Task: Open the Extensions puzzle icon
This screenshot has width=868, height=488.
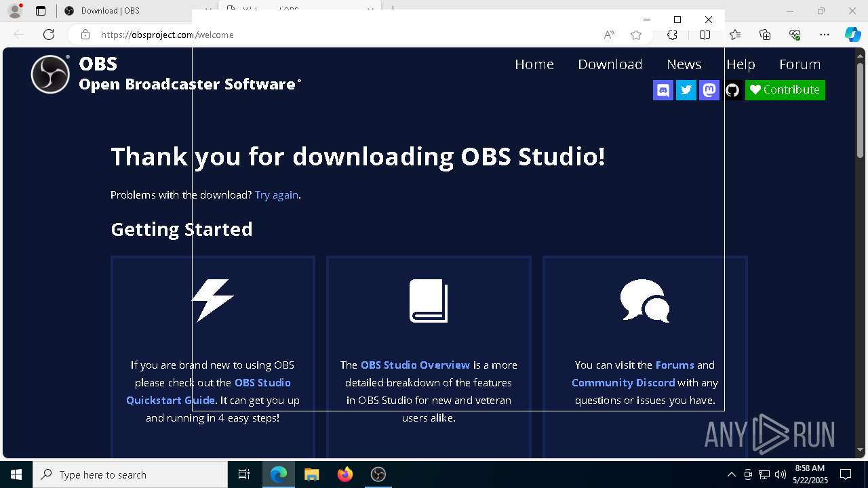Action: click(x=672, y=35)
